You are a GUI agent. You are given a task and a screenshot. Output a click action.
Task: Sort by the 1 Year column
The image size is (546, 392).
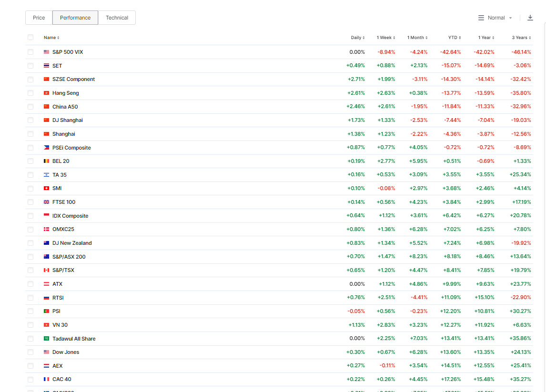click(486, 38)
